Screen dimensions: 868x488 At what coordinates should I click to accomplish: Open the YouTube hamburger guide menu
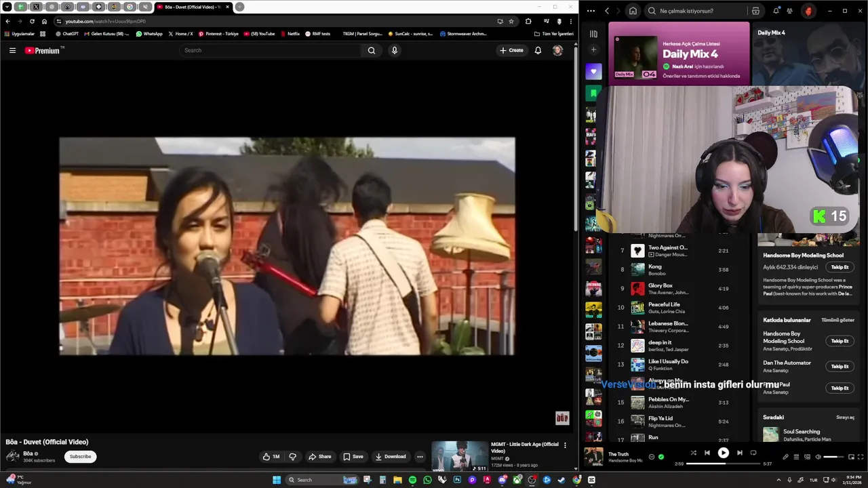[12, 50]
